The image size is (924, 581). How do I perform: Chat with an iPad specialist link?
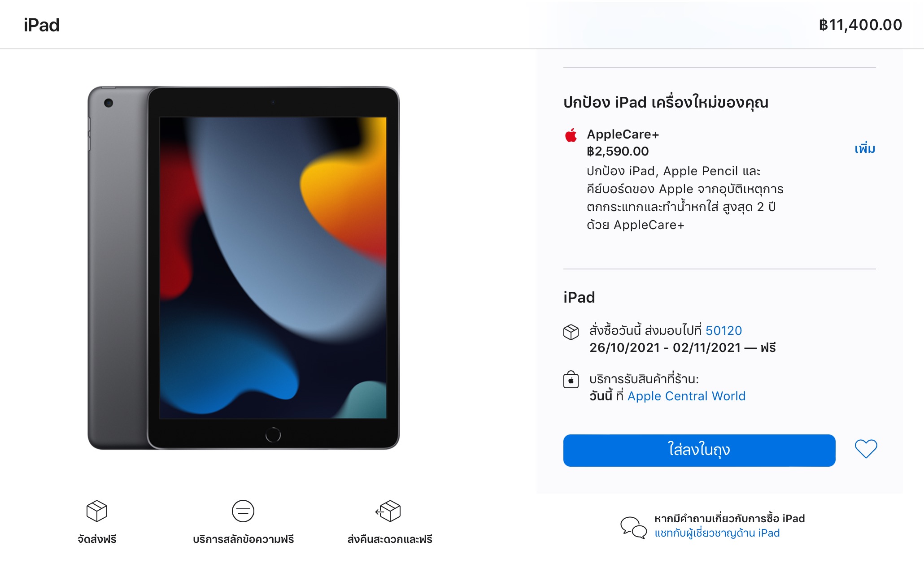pyautogui.click(x=717, y=533)
